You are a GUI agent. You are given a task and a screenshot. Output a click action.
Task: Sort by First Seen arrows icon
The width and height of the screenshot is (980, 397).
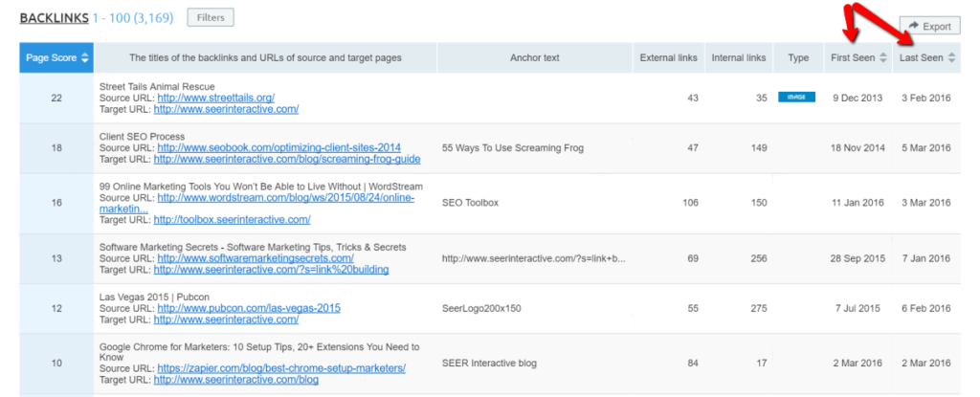pos(882,58)
